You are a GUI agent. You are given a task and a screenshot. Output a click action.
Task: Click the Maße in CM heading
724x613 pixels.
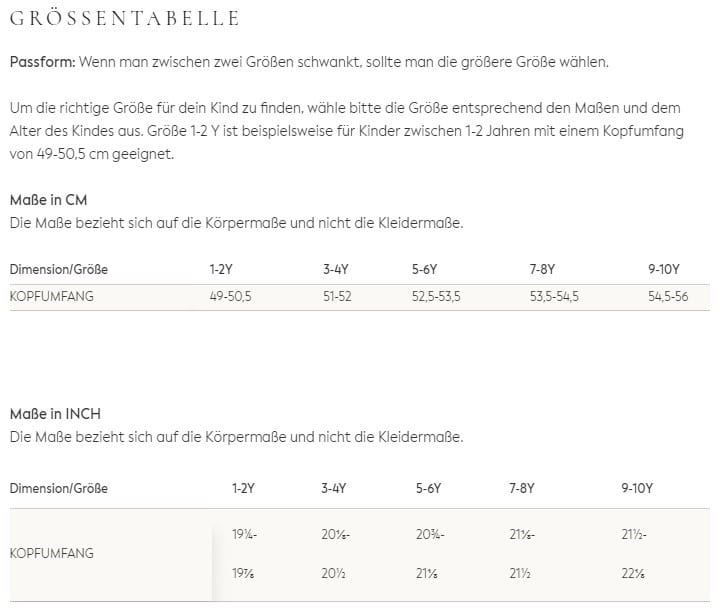point(48,200)
